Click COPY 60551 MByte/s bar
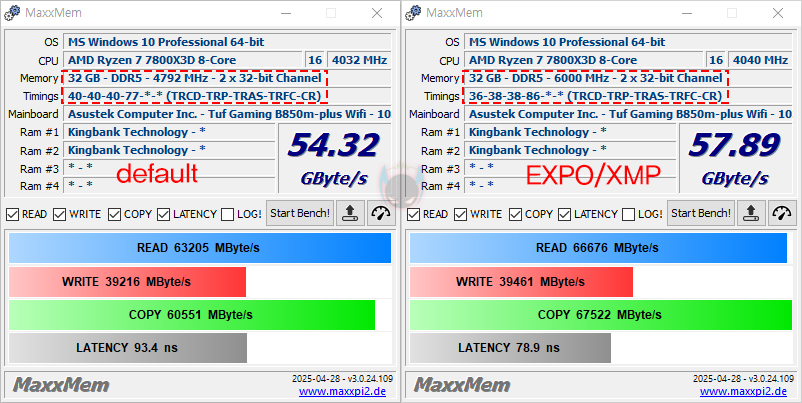This screenshot has height=403, width=802. 192,315
